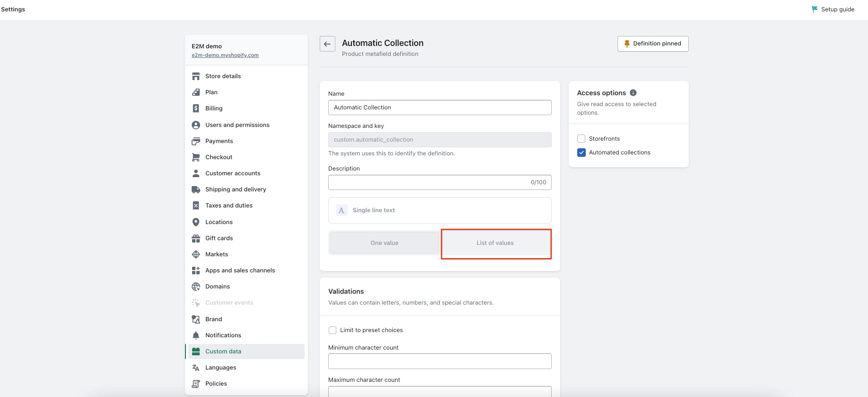Image resolution: width=868 pixels, height=397 pixels.
Task: Tick the Limit to preset choices checkbox
Action: pyautogui.click(x=332, y=330)
